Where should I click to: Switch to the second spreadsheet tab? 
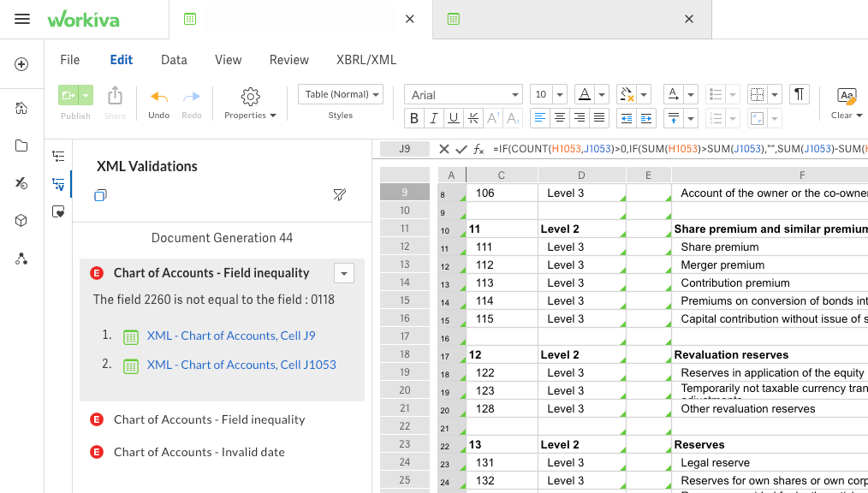pos(572,20)
